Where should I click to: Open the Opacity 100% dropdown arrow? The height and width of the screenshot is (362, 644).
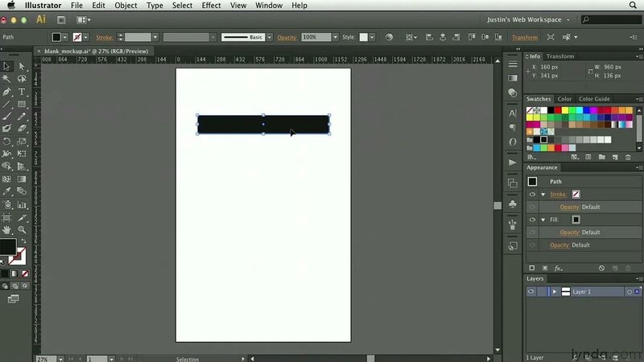coord(336,37)
